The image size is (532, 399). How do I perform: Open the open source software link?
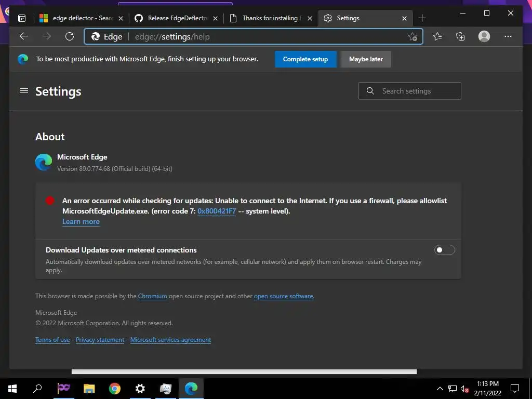pyautogui.click(x=283, y=296)
